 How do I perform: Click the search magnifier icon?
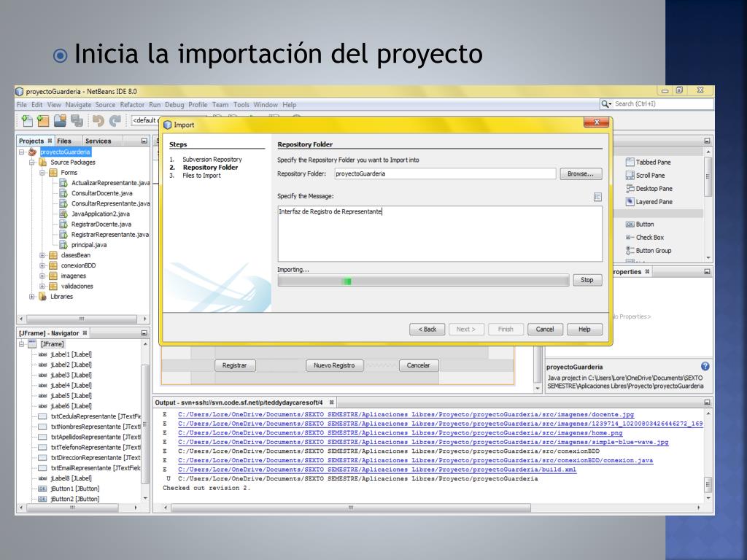coord(605,104)
